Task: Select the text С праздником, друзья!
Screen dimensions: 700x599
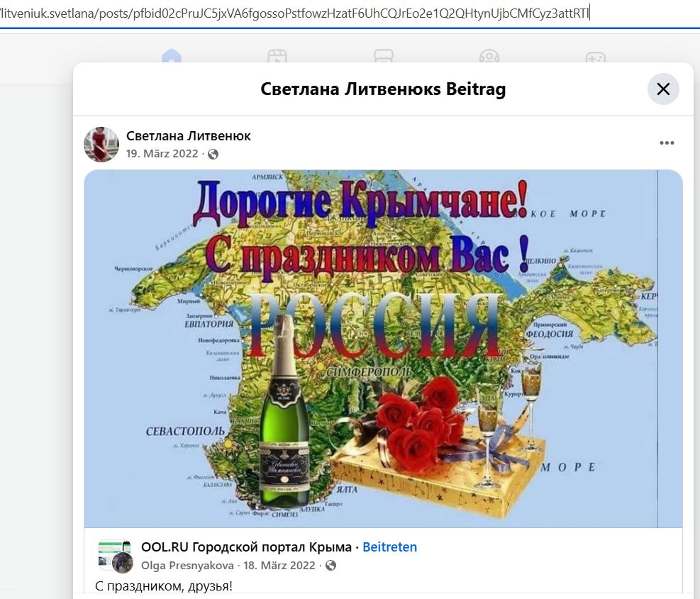Action: pyautogui.click(x=164, y=586)
